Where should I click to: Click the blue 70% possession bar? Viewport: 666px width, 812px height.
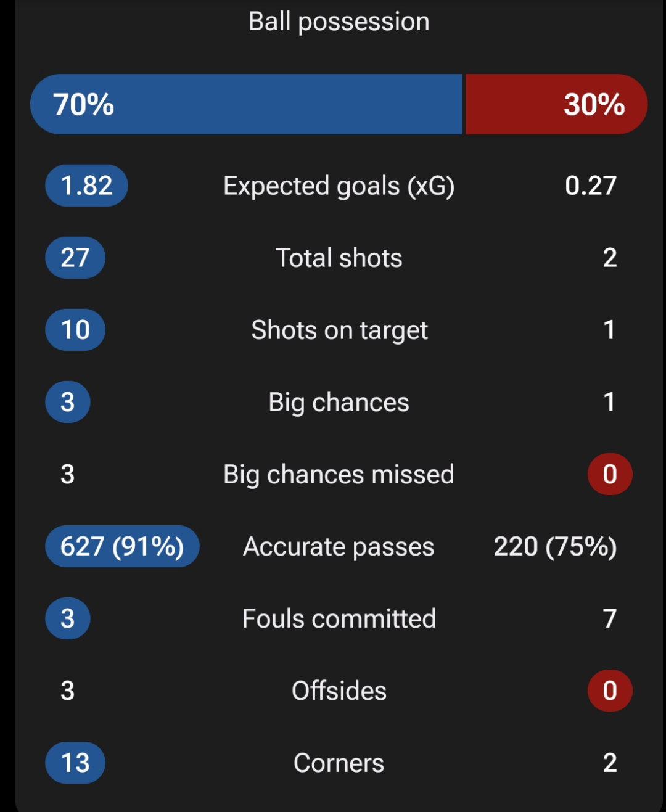pos(247,104)
